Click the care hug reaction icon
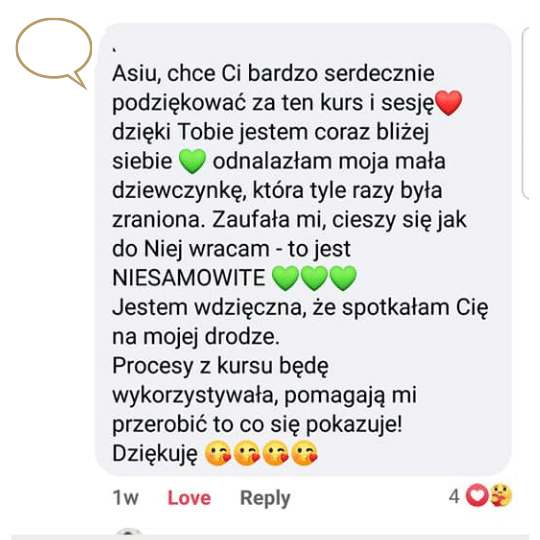This screenshot has height=540, width=540. [x=501, y=496]
